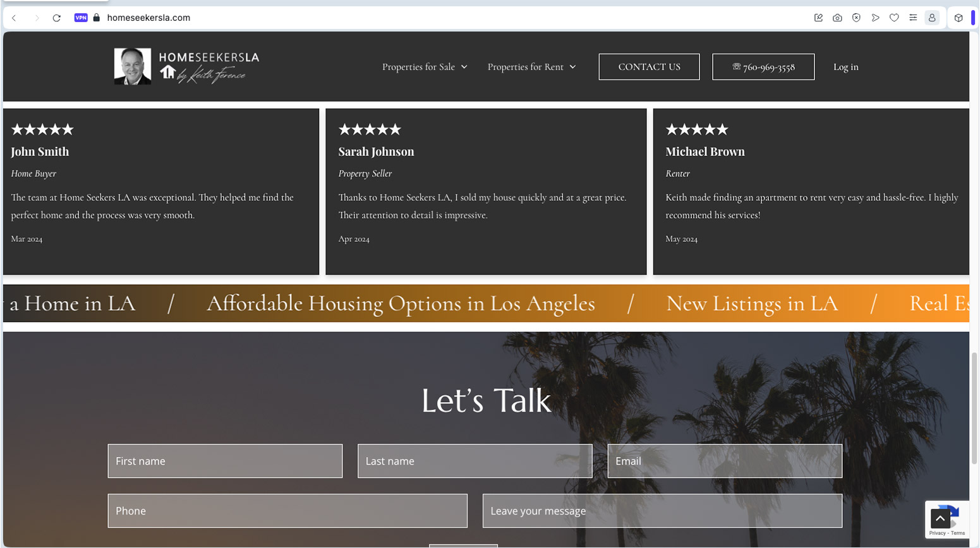Click chevron next to Properties for Rent
This screenshot has width=980, height=548.
[573, 67]
